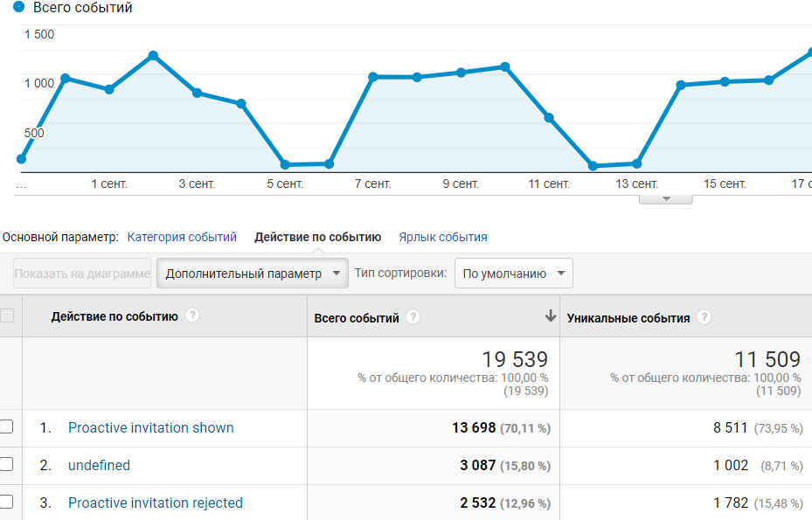Screen dimensions: 812x520
Task: Open the Proactive invitation shown link
Action: pyautogui.click(x=151, y=428)
